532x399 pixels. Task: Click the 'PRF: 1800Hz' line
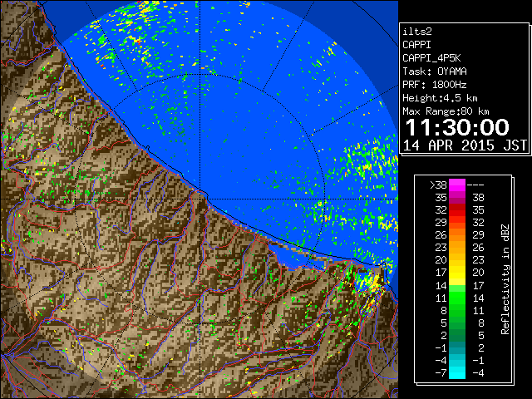click(x=435, y=85)
